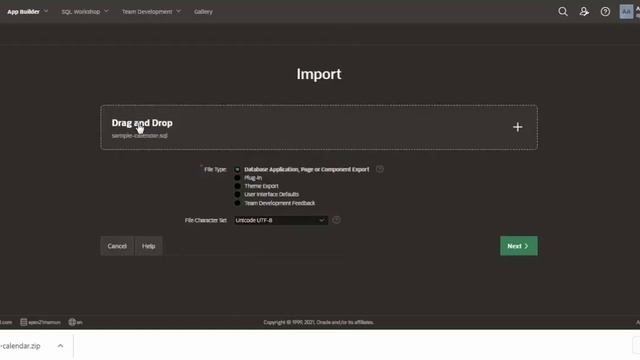Viewport: 640px width, 360px height.
Task: Open the administration user icon
Action: [x=584, y=11]
